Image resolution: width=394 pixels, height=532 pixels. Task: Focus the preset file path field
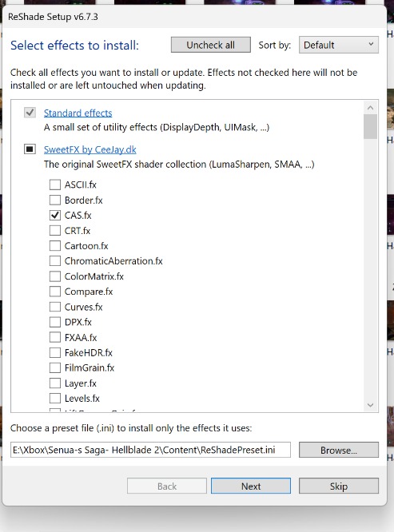click(x=151, y=450)
